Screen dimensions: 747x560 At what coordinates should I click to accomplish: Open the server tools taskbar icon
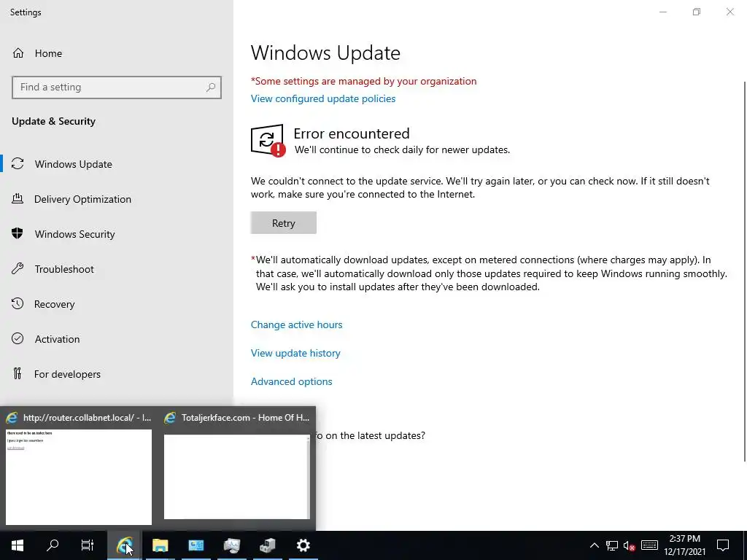(x=267, y=545)
